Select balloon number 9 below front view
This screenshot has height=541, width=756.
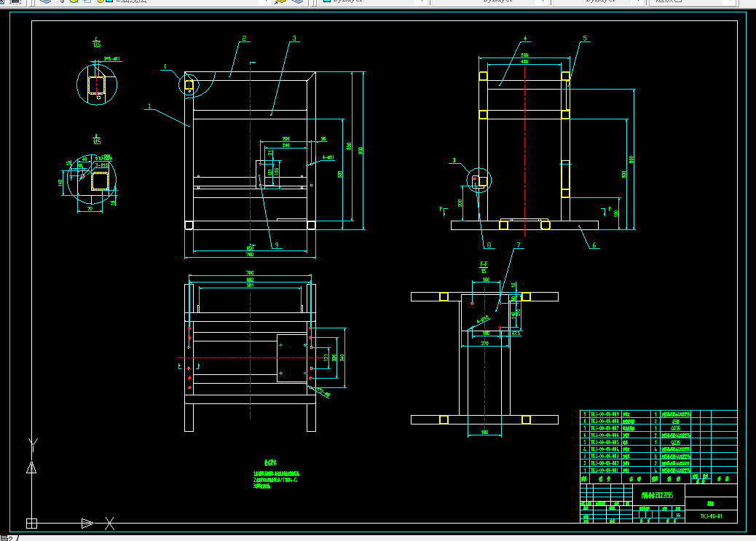[277, 245]
